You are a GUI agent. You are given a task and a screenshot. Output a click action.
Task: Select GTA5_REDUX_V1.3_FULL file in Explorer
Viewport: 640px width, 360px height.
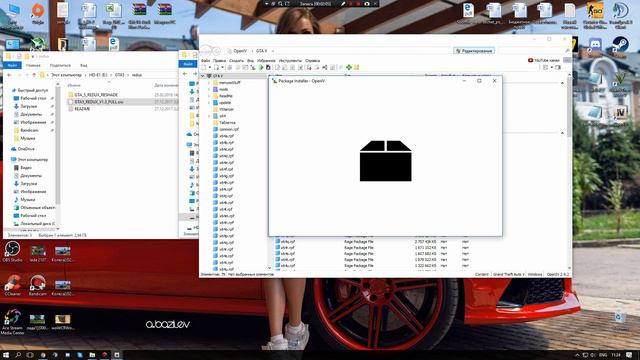tap(99, 102)
